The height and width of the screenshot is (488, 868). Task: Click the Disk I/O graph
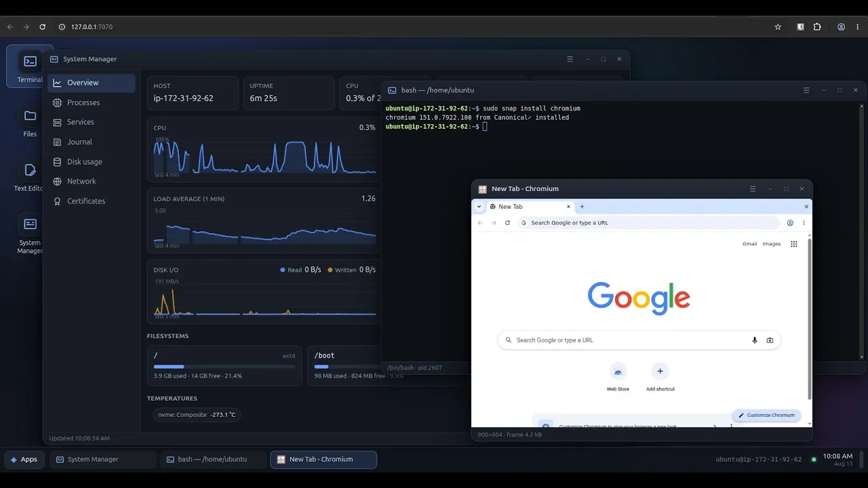click(x=264, y=301)
